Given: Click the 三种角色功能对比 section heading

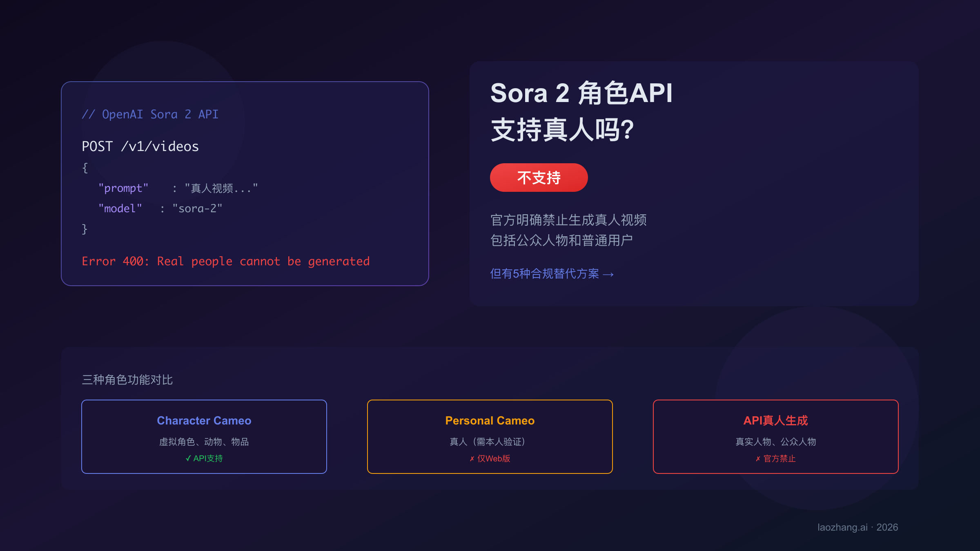Looking at the screenshot, I should pos(127,380).
